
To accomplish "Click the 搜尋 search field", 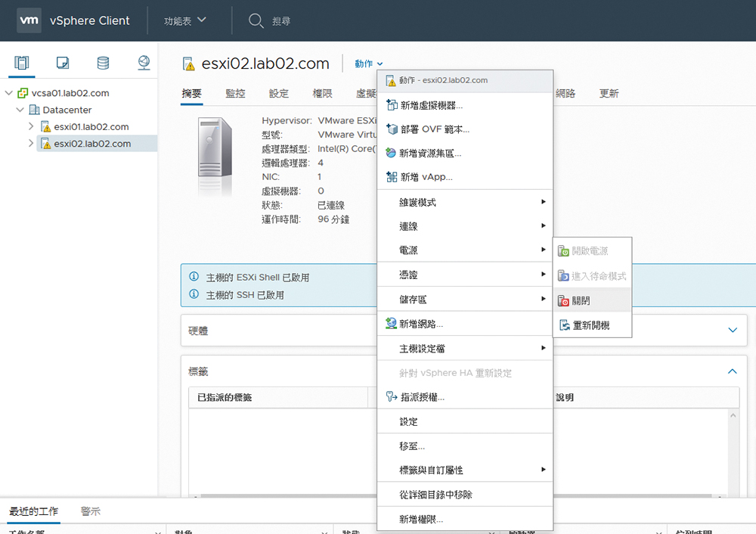I will point(281,21).
